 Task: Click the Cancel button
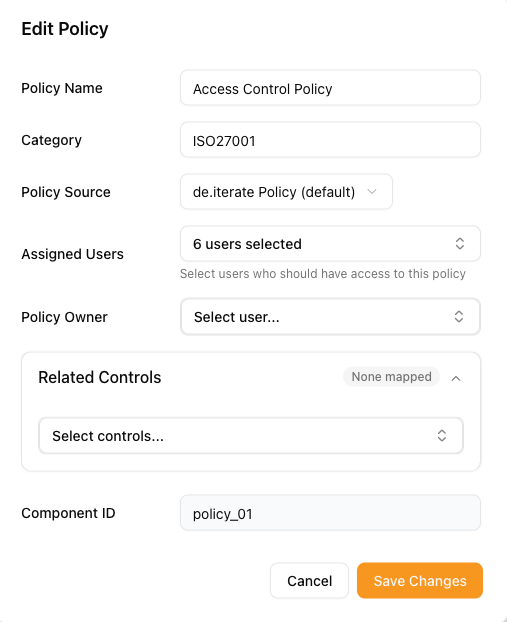pyautogui.click(x=309, y=580)
